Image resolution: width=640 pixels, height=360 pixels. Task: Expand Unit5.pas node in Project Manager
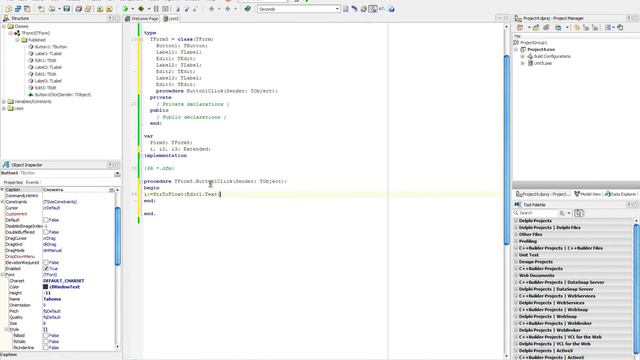click(x=523, y=63)
